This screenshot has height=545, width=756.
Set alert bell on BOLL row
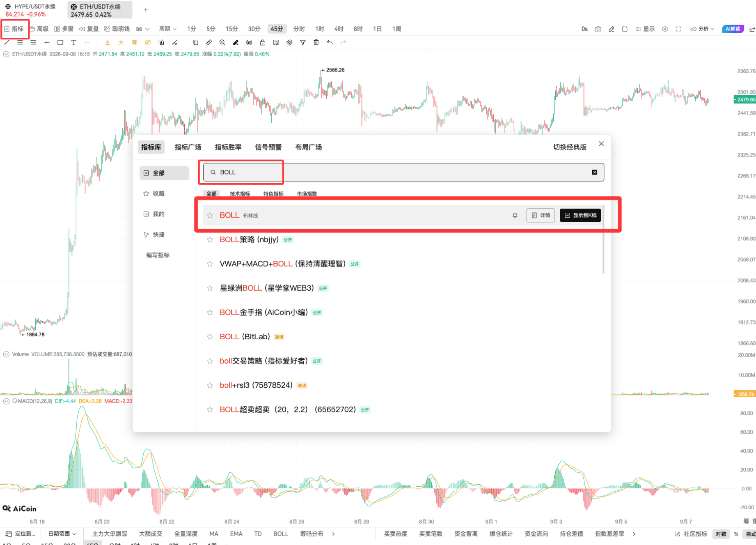pyautogui.click(x=515, y=215)
